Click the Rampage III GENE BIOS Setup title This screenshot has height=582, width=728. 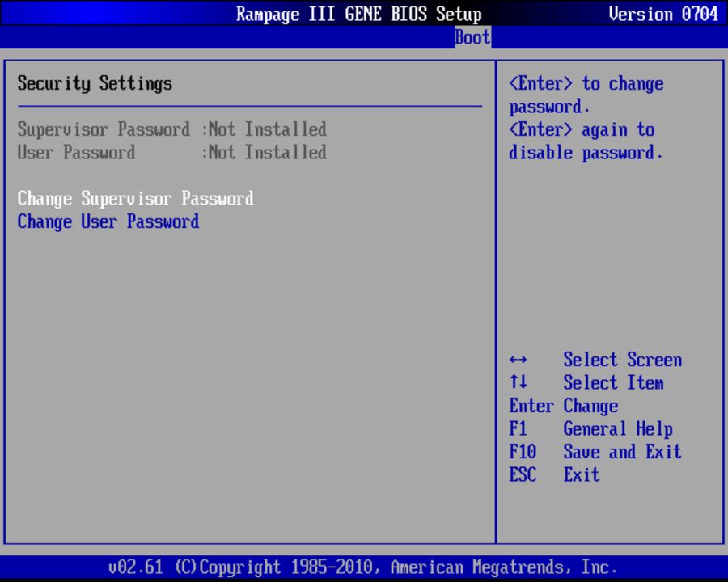(359, 14)
